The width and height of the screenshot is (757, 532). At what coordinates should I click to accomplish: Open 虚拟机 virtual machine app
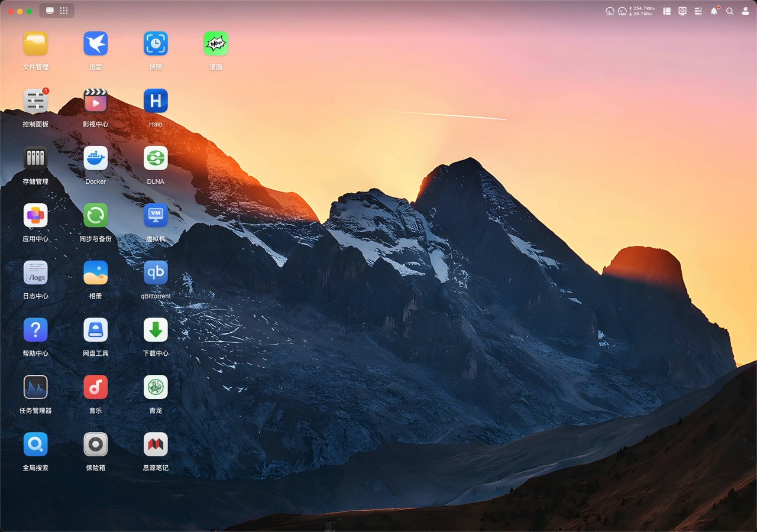tap(156, 216)
